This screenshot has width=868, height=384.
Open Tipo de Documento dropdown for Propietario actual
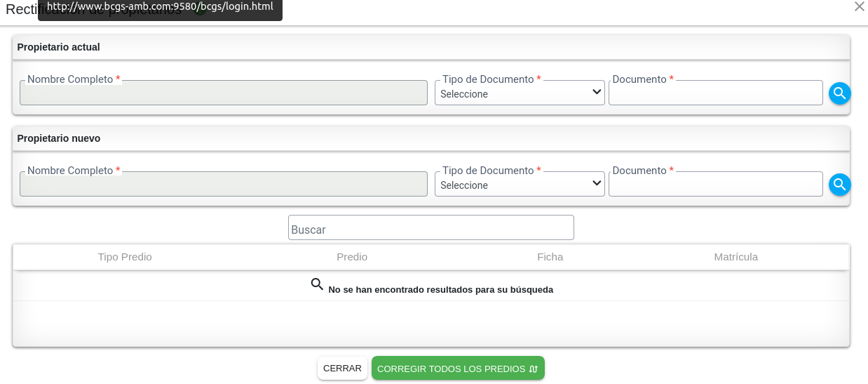(520, 93)
